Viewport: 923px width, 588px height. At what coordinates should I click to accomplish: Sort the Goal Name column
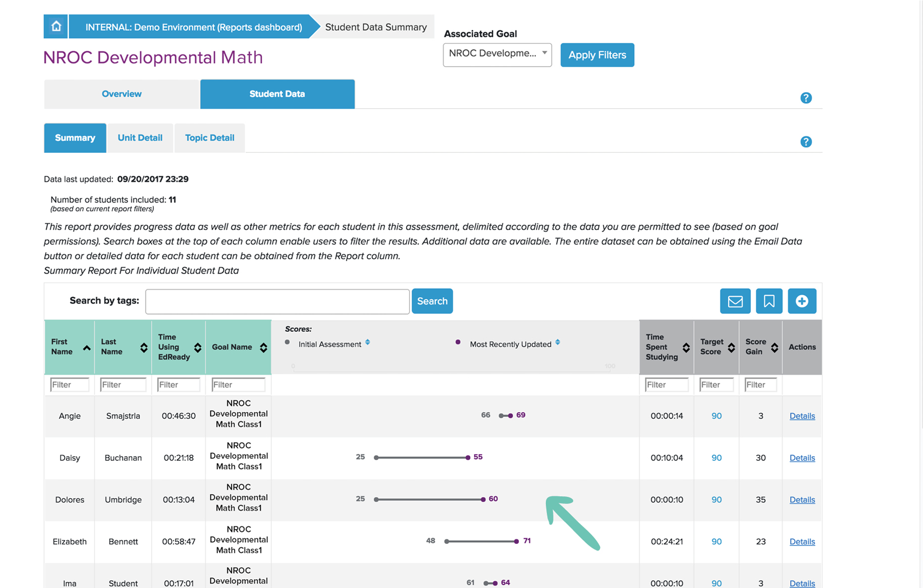point(263,348)
